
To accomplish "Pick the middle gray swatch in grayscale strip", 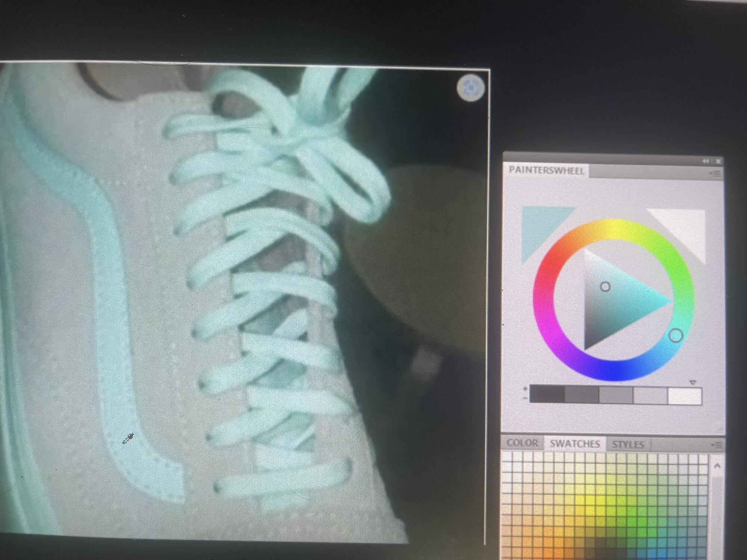I will pos(616,395).
